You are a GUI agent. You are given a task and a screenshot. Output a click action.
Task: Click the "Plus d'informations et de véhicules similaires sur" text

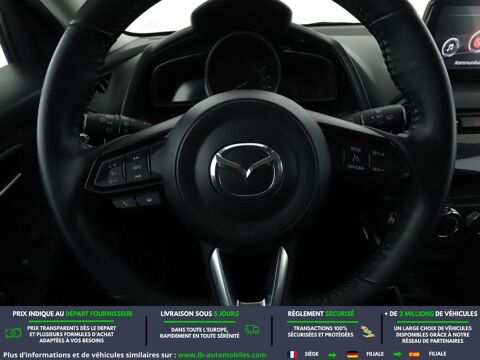[x=89, y=355]
